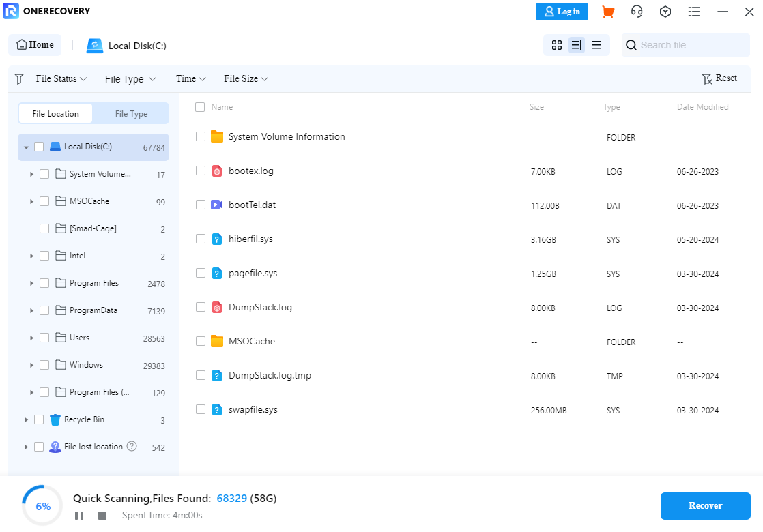763x532 pixels.
Task: Open the File Status filter dropdown
Action: click(61, 79)
